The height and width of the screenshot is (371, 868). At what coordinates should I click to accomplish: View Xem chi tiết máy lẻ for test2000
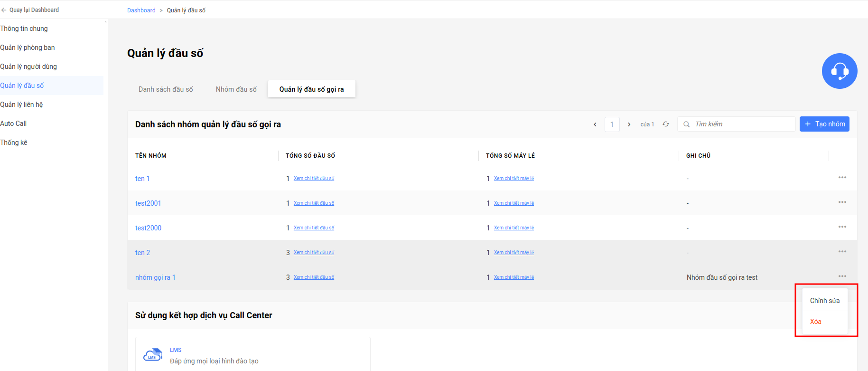coord(514,228)
